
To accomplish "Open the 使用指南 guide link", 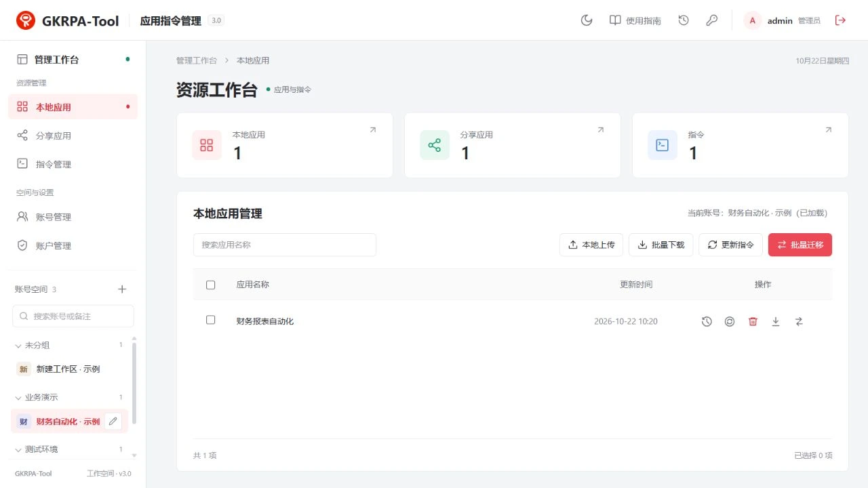I will 635,20.
